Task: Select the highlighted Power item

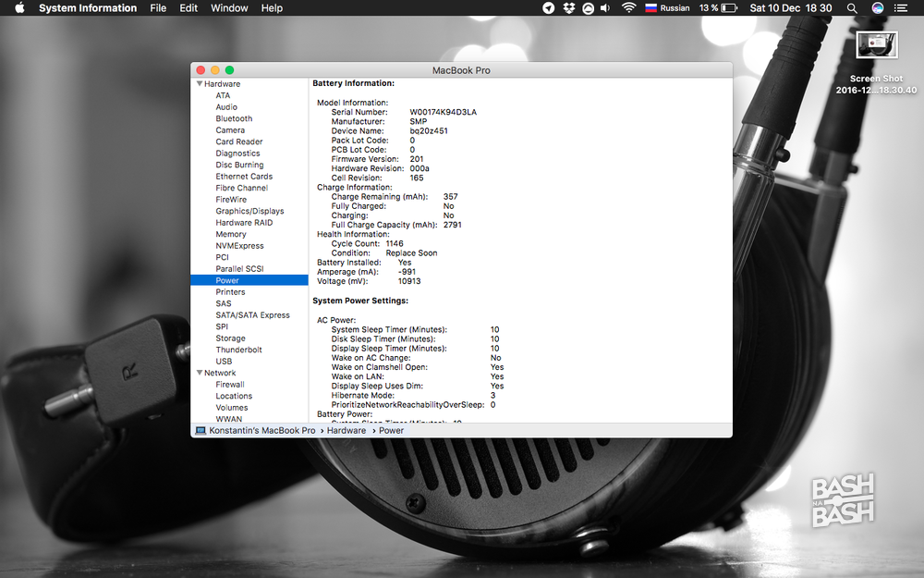Action: (249, 280)
